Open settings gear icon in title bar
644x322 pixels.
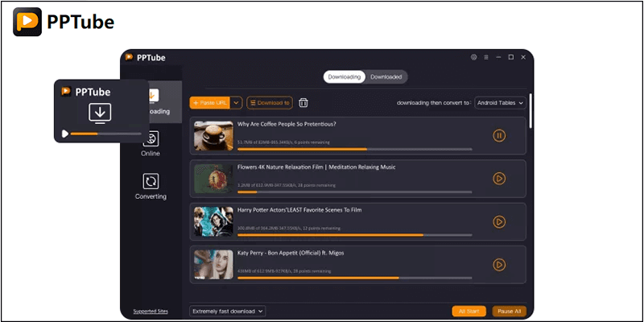[x=474, y=58]
